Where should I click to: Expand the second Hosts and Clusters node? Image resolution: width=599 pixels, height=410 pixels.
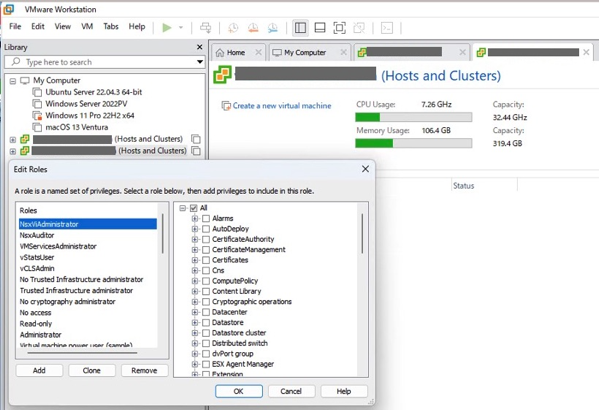tap(13, 151)
